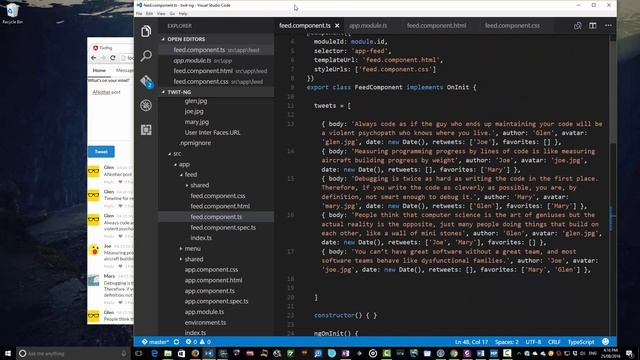Open the Debug view bug icon
The image size is (640, 360).
146,105
